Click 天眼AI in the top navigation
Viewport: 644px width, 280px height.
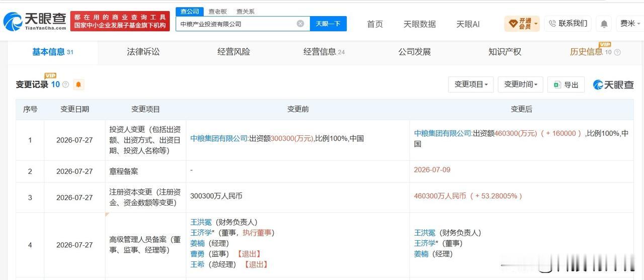tap(468, 24)
